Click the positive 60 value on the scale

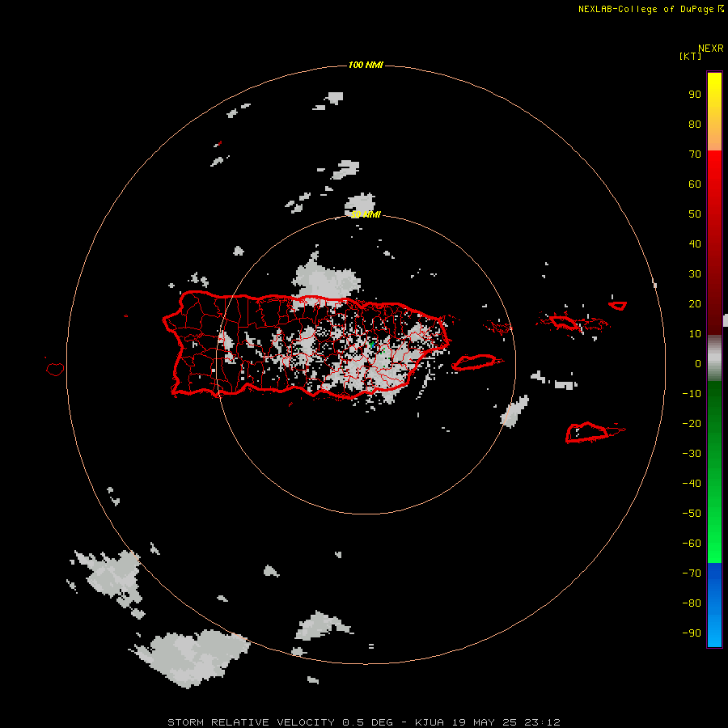tap(695, 184)
